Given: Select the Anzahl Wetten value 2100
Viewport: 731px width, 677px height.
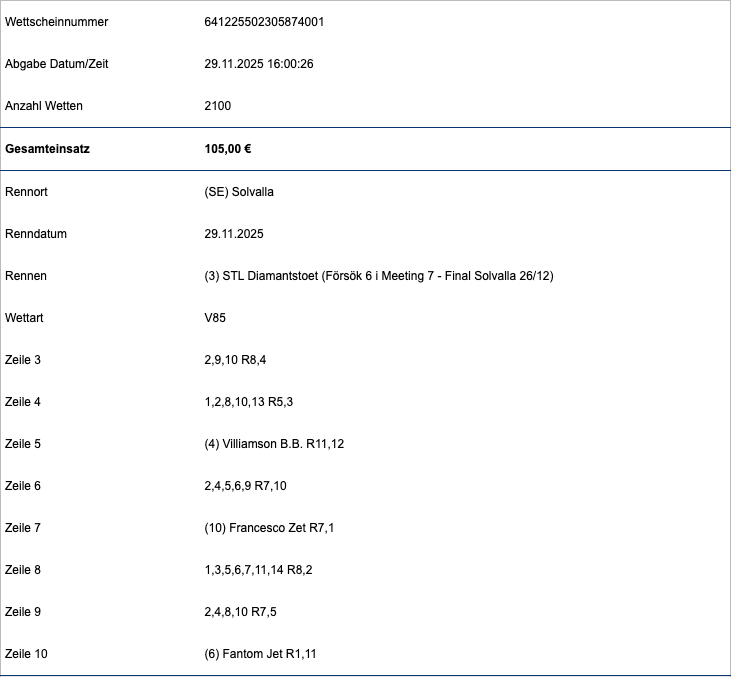Looking at the screenshot, I should pos(217,106).
